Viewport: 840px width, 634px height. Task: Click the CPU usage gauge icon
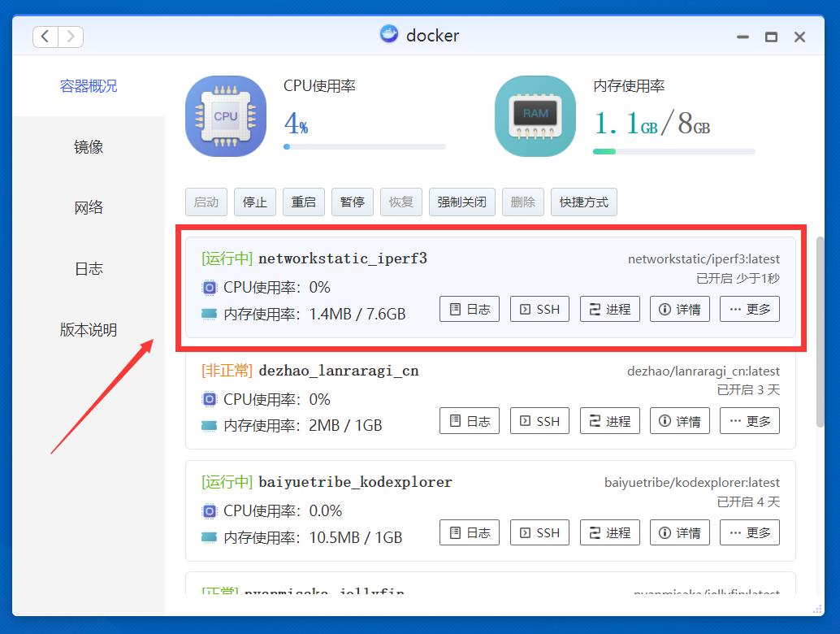tap(225, 115)
